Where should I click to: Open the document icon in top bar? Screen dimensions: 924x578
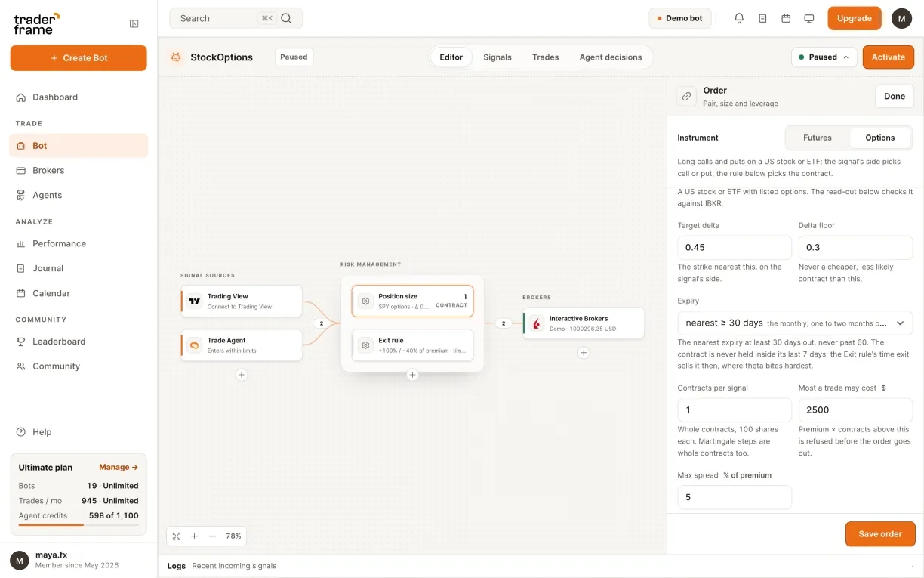click(762, 18)
